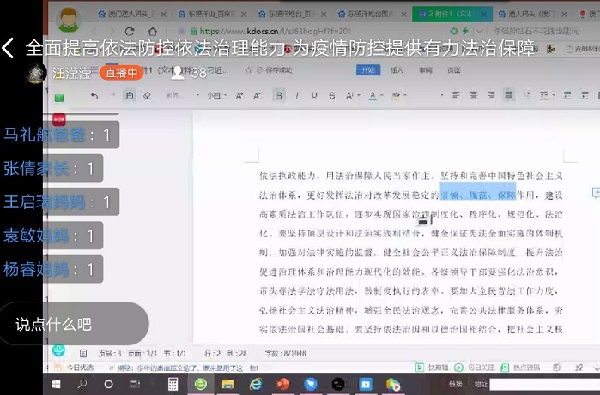Open File Explorer from the taskbar

228,384
